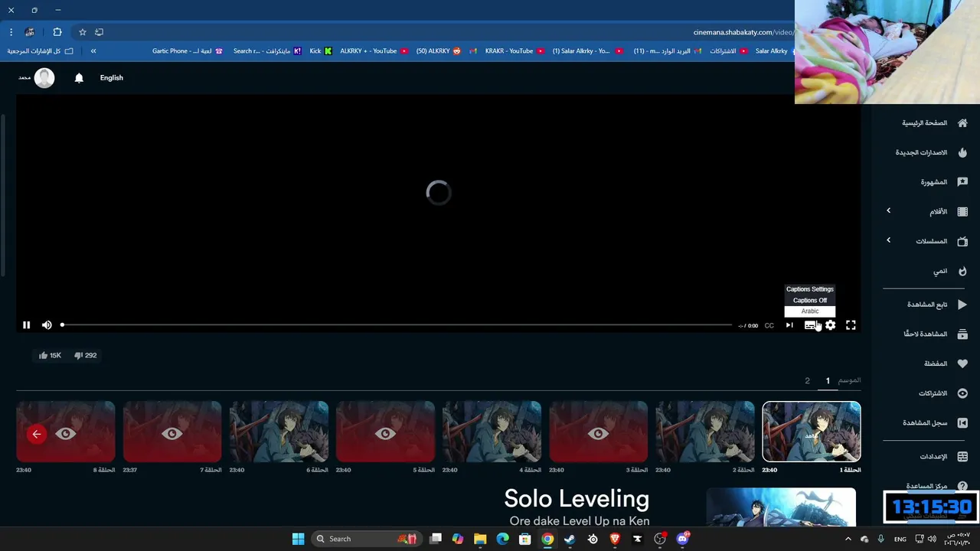
Task: Click the red back arrow on episodes carousel
Action: [36, 434]
